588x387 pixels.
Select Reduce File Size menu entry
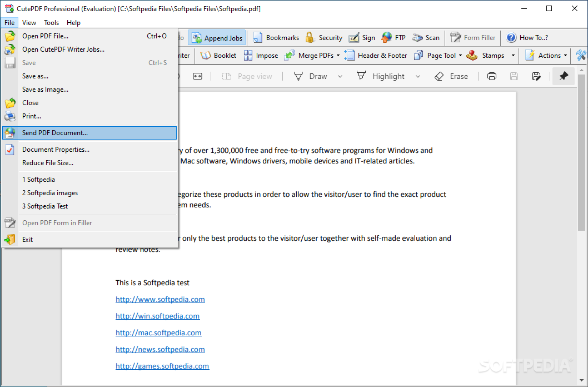click(x=48, y=163)
